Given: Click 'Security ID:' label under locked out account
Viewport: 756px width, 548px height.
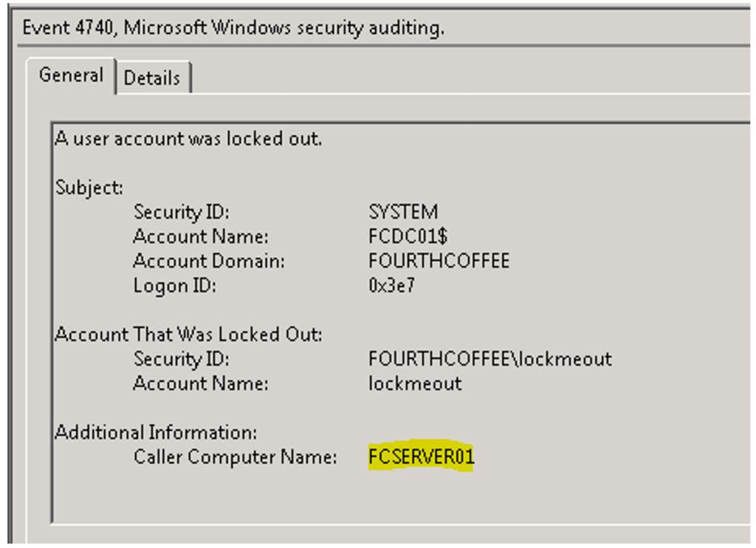Looking at the screenshot, I should [x=182, y=359].
